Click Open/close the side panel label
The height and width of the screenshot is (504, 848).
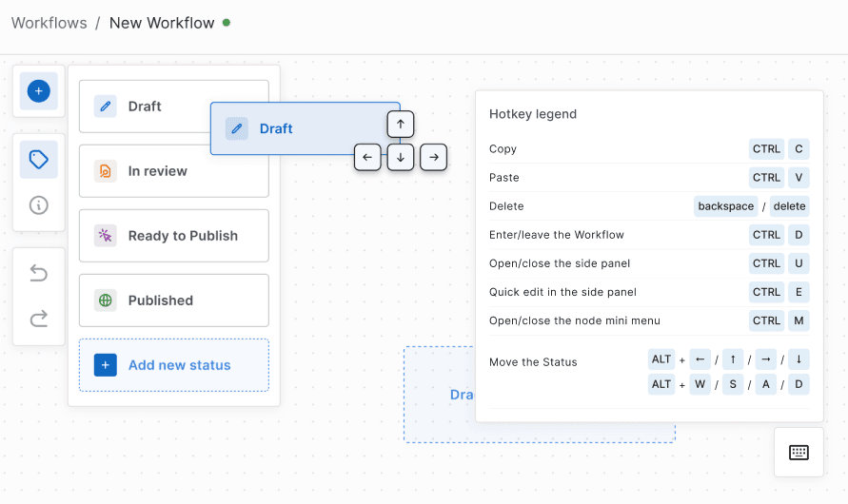coord(560,263)
